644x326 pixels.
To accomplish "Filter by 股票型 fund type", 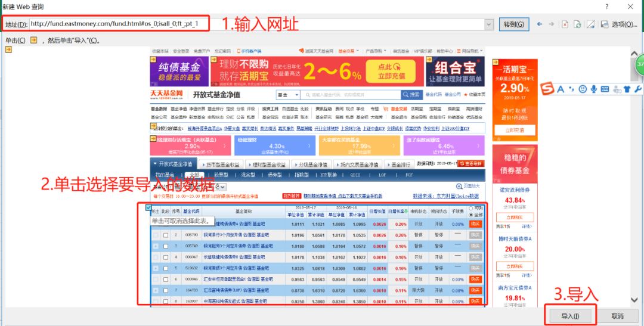I will click(221, 175).
